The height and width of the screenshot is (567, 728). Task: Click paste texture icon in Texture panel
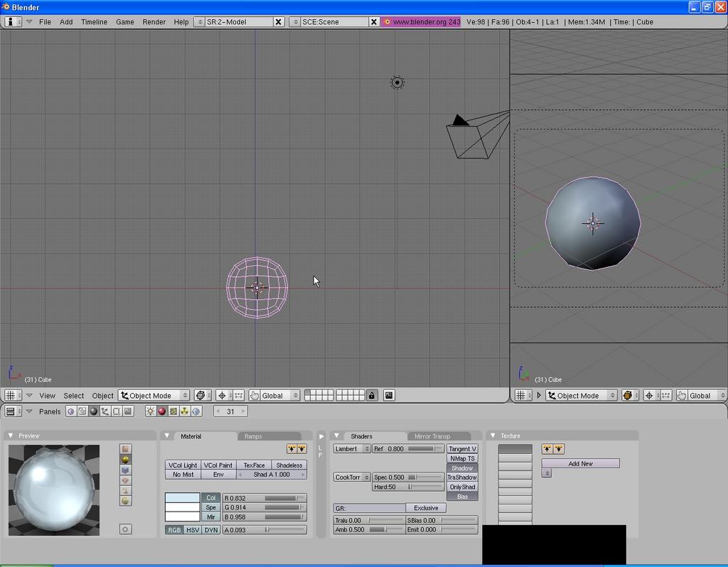pos(559,448)
